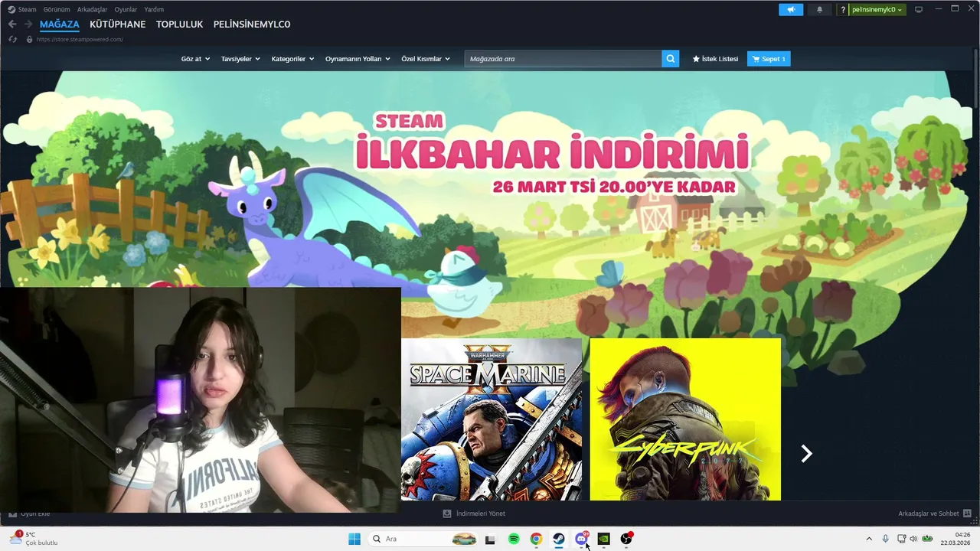Click the store search magnifier button
The width and height of the screenshot is (980, 551).
[x=671, y=58]
